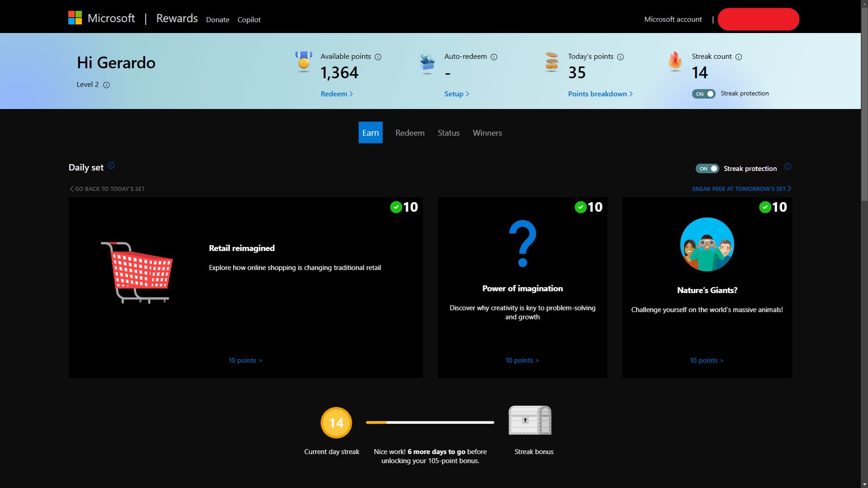The width and height of the screenshot is (868, 488).
Task: Open info icon next to Available points
Action: [378, 57]
